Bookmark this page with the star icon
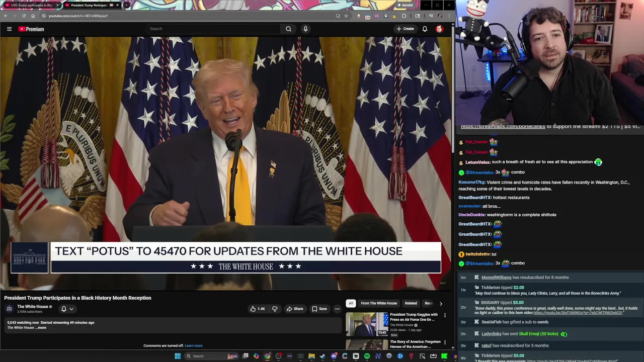This screenshot has height=362, width=644. point(346,16)
